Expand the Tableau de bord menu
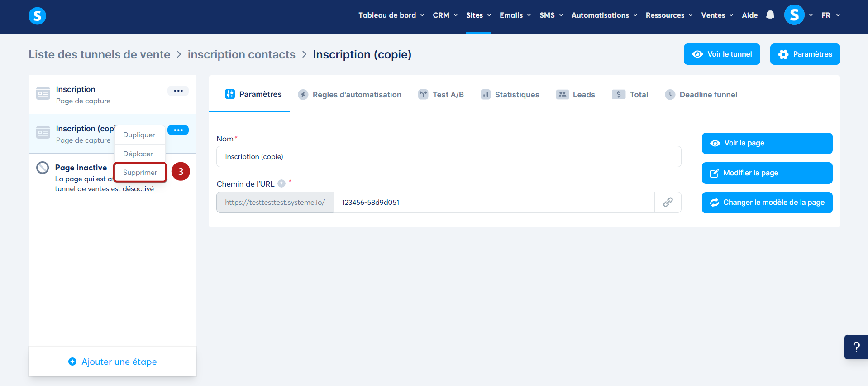868x386 pixels. coord(391,15)
